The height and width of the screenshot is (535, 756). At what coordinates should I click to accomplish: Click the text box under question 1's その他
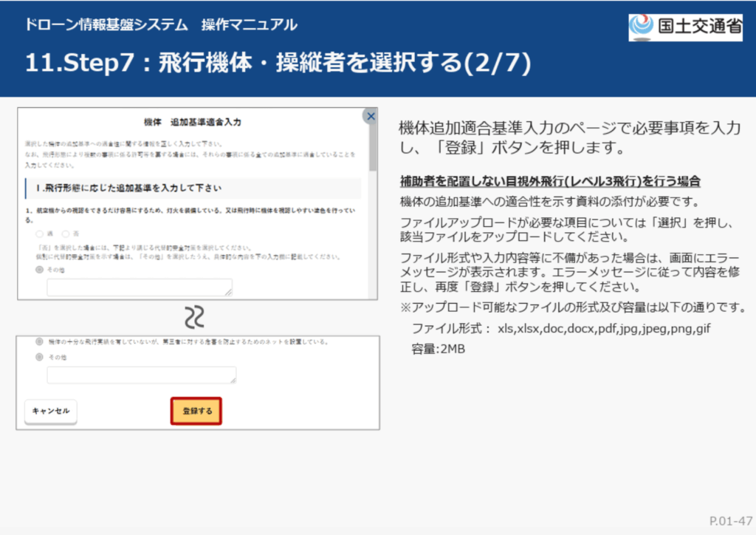pos(139,287)
